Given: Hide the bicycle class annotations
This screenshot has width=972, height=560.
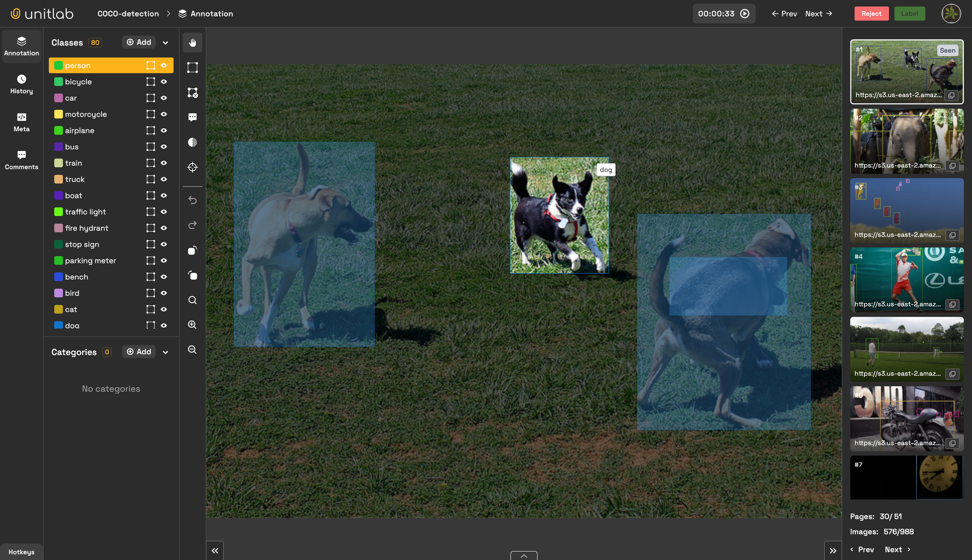Looking at the screenshot, I should click(x=164, y=82).
